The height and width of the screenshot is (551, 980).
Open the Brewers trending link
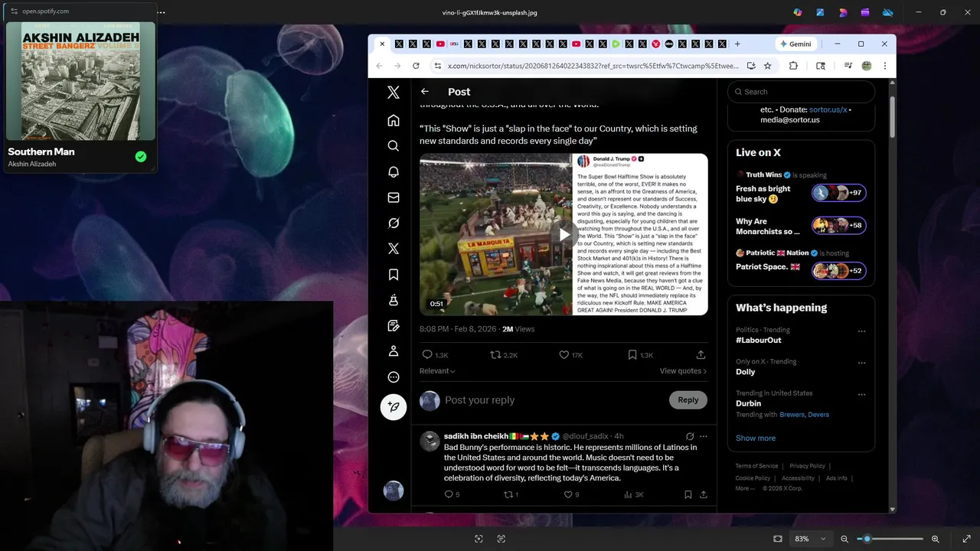click(x=792, y=415)
